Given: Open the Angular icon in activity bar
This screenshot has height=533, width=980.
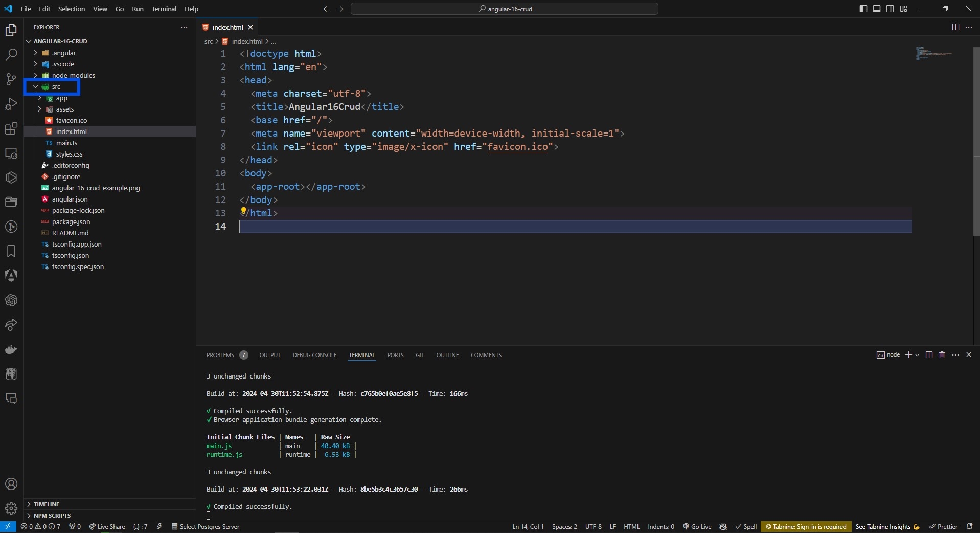Looking at the screenshot, I should click(x=11, y=276).
